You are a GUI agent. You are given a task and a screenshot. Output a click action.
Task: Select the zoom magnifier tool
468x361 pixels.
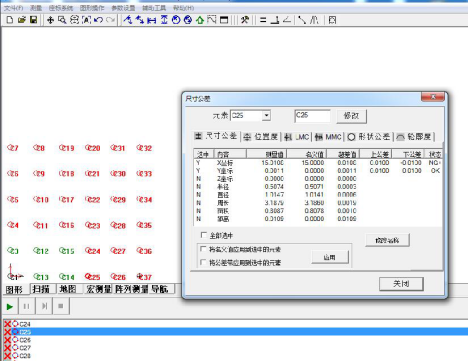[x=62, y=20]
